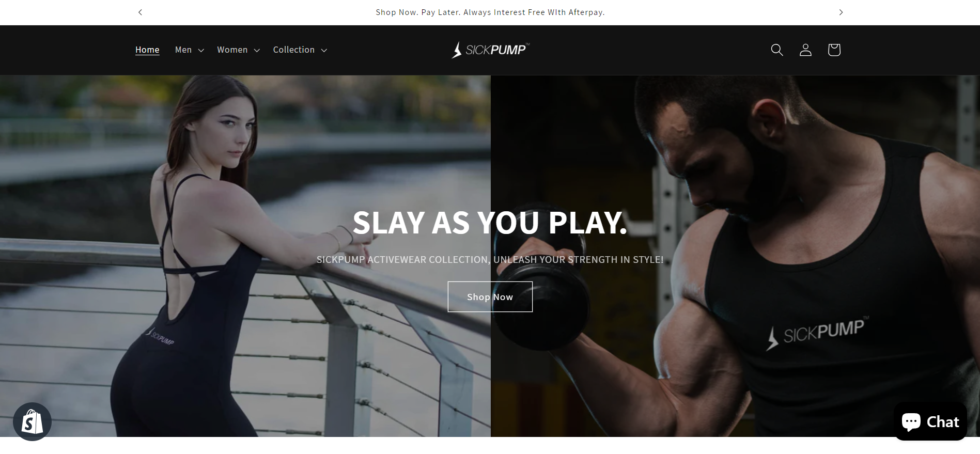The height and width of the screenshot is (454, 980).
Task: Show next announcement with right arrow
Action: click(841, 12)
